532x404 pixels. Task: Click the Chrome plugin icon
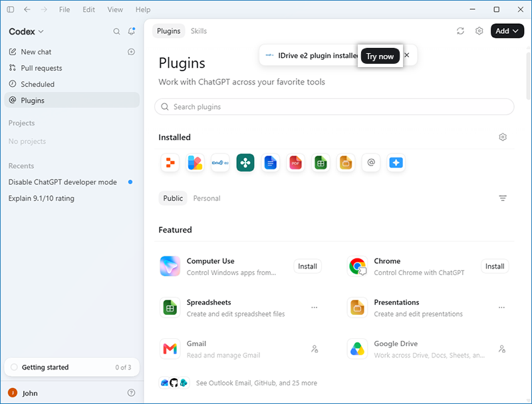point(357,266)
